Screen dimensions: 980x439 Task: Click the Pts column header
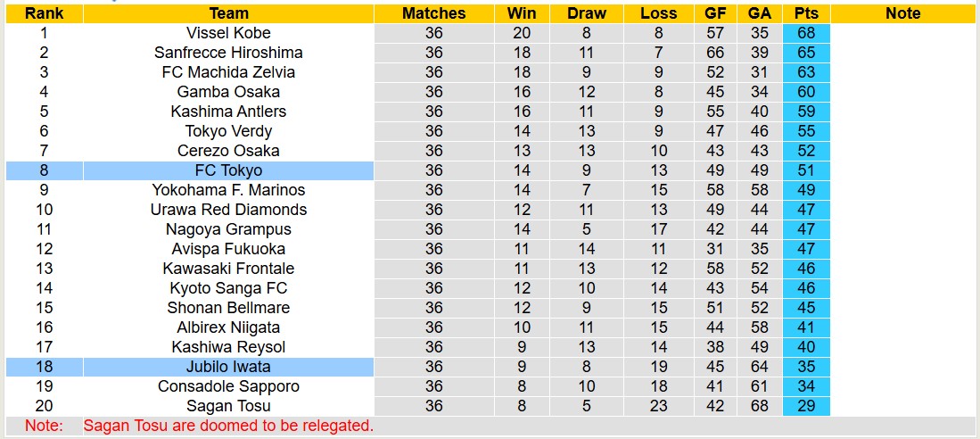pyautogui.click(x=806, y=13)
